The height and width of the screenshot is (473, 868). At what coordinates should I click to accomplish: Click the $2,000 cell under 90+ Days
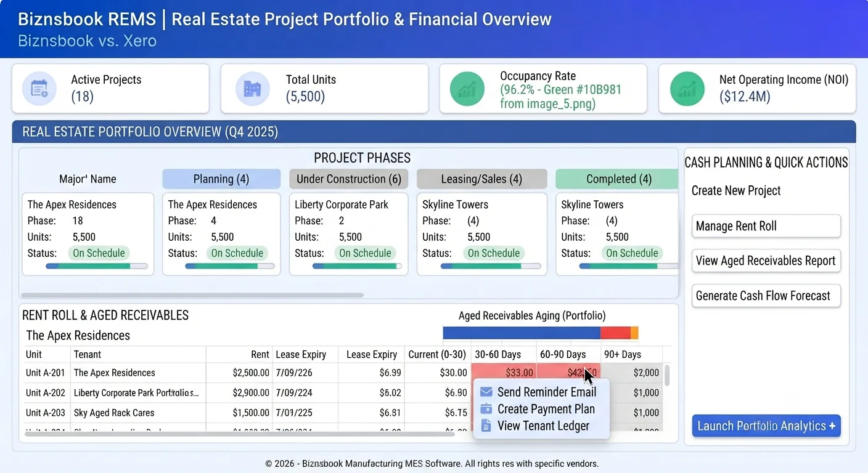tap(631, 373)
